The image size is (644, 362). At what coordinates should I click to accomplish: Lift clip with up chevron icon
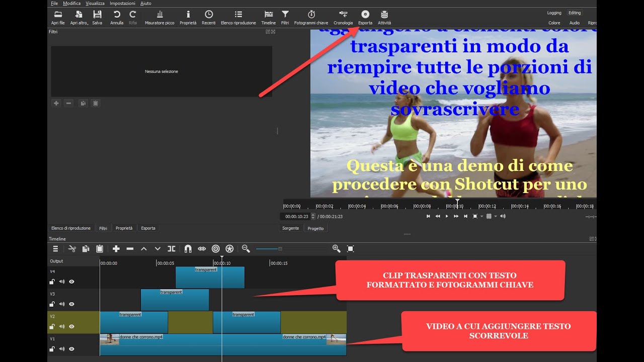click(x=143, y=248)
